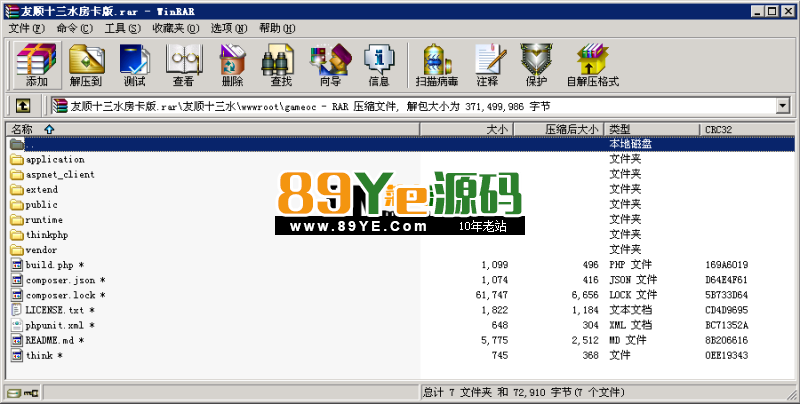Screen dimensions: 800x404
Task: Open the Options (选项) menu
Action: click(229, 28)
